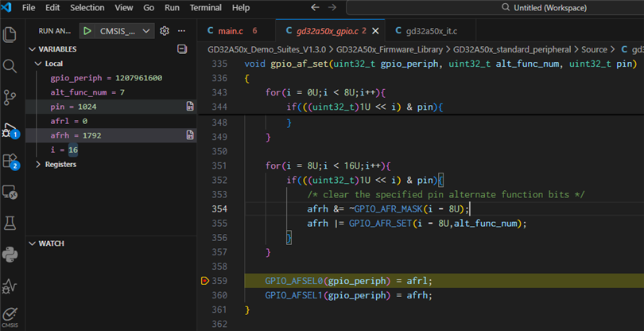This screenshot has width=644, height=331.
Task: Open the CMSIS view in activity bar
Action: coord(10,316)
